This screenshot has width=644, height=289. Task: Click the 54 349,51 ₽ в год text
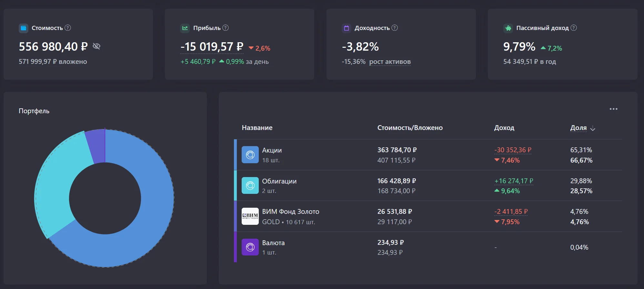[529, 62]
